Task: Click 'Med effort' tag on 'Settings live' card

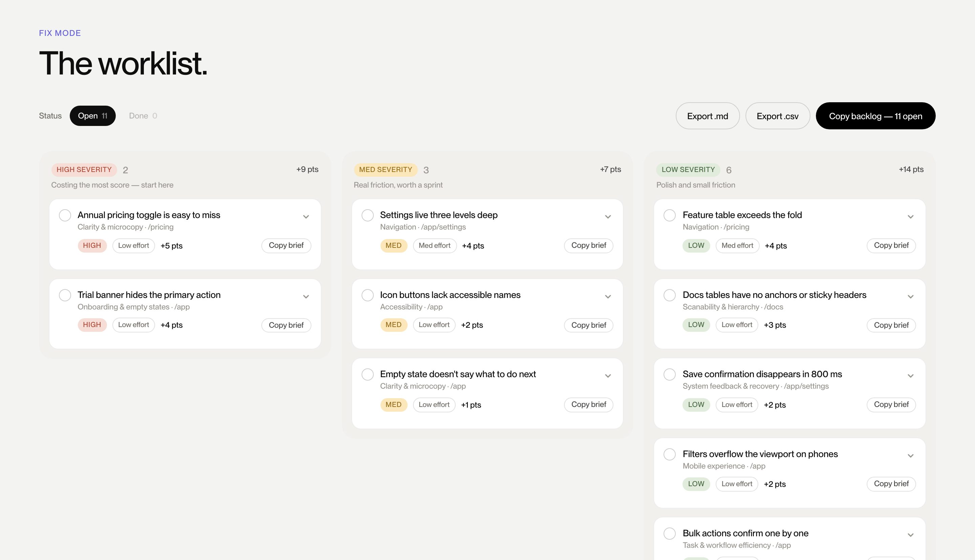Action: click(434, 245)
